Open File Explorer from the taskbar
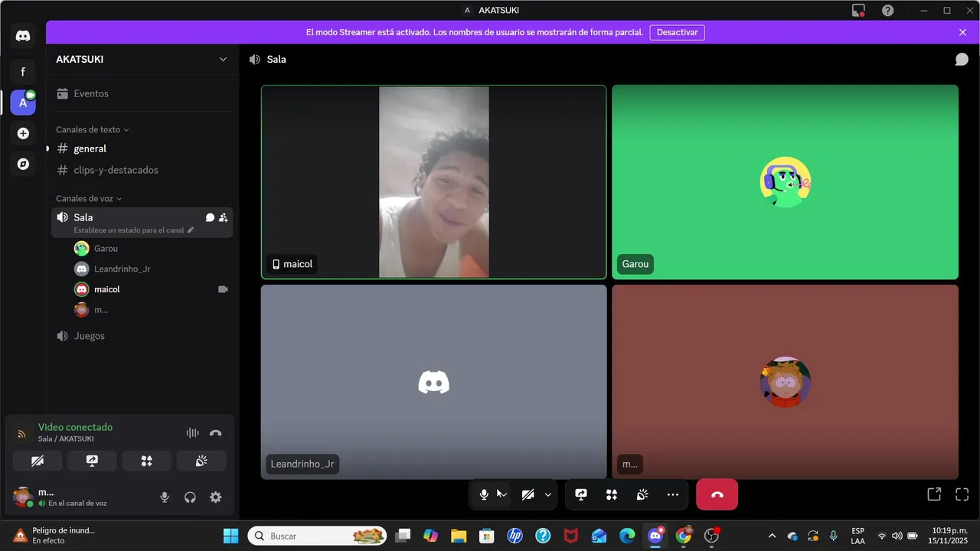Image resolution: width=980 pixels, height=551 pixels. click(459, 536)
